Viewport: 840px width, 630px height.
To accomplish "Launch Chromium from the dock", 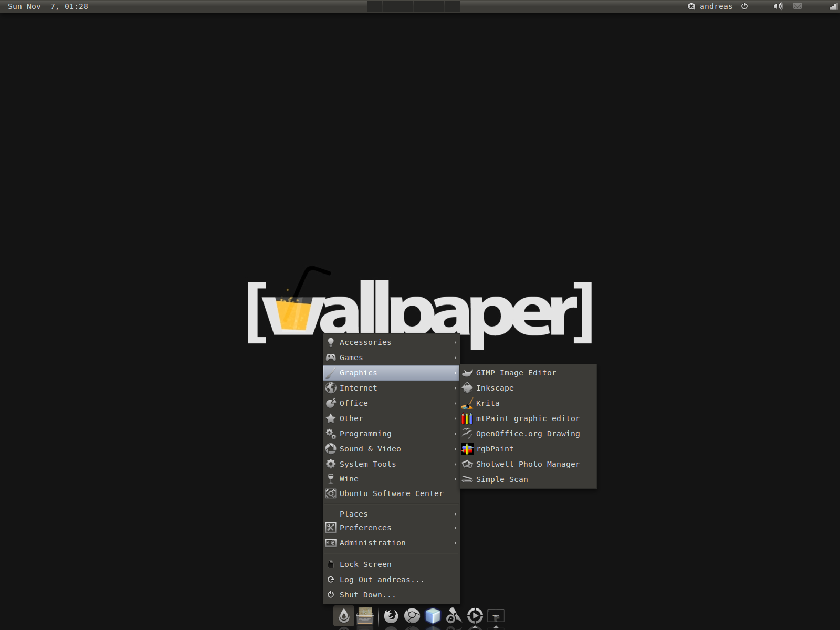I will click(412, 616).
